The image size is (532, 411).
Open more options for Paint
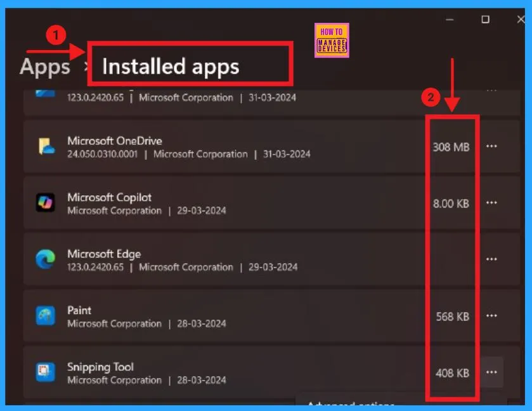[491, 316]
